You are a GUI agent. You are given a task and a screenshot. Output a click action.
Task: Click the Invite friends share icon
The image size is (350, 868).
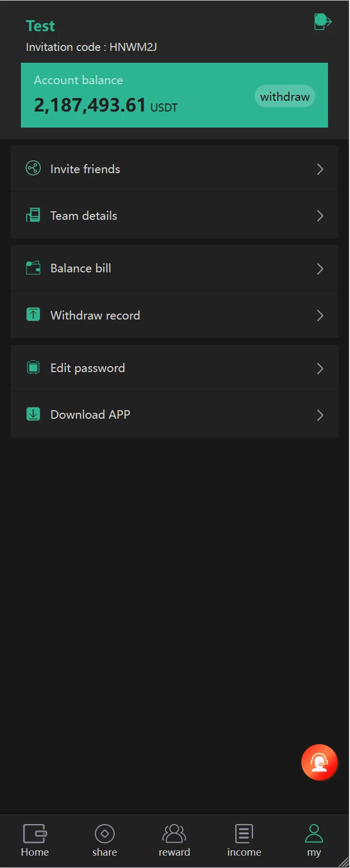click(x=33, y=168)
